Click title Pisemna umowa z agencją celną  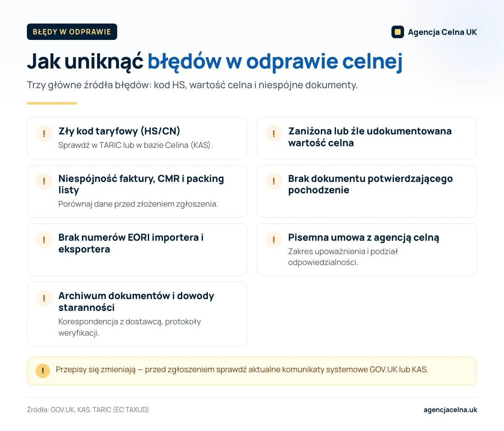[364, 237]
